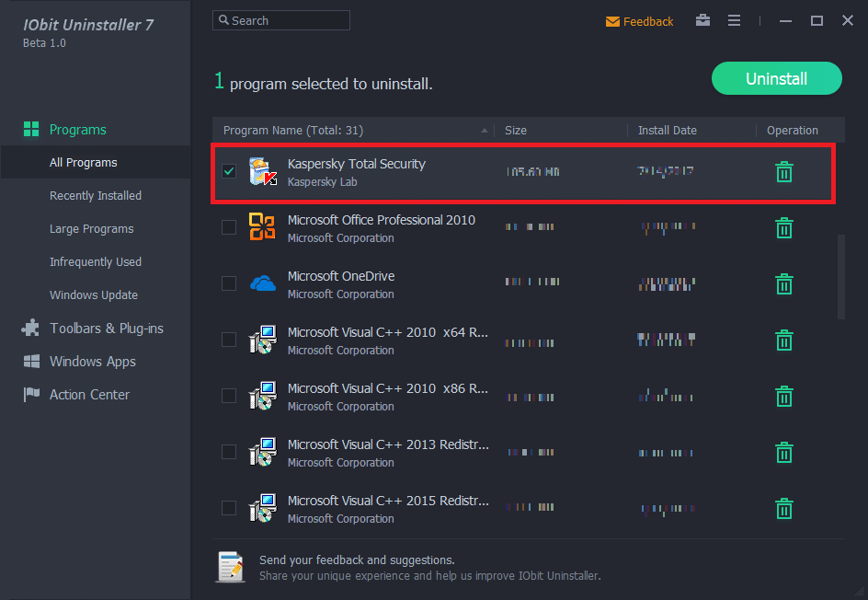
Task: Open the Programs section in sidebar
Action: click(x=77, y=130)
